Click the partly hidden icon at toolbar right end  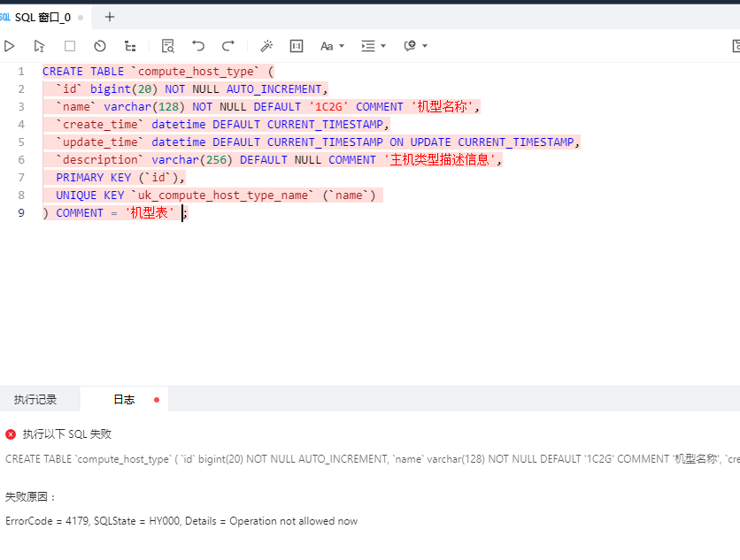[x=736, y=46]
